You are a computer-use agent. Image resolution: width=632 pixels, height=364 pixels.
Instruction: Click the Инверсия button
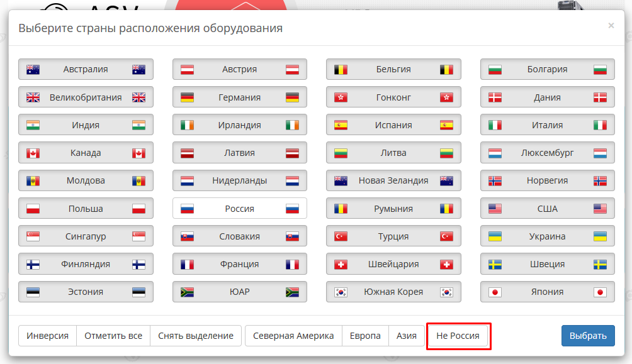(x=48, y=336)
